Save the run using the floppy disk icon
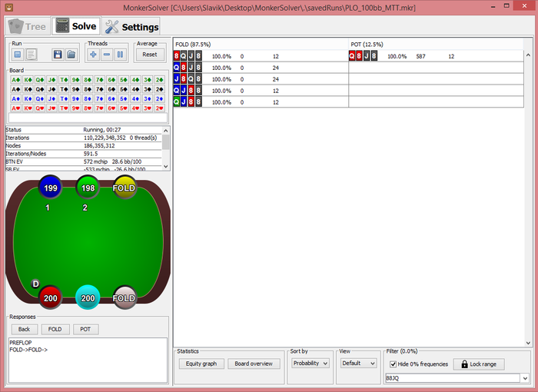This screenshot has height=392, width=538. point(58,55)
